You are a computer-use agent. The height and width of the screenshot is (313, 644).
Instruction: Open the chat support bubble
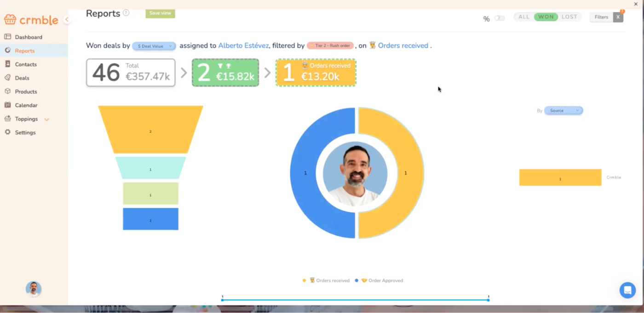[627, 290]
